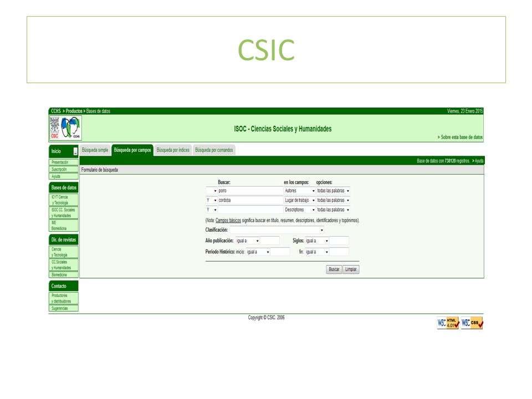Open the Autores field dropdown
This screenshot has width=532, height=399.
[x=300, y=191]
